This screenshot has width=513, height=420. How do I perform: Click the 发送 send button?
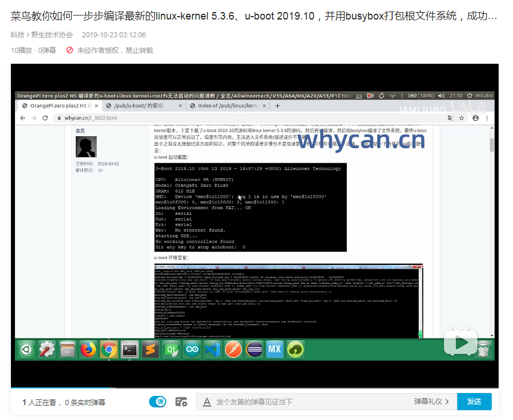click(x=474, y=402)
